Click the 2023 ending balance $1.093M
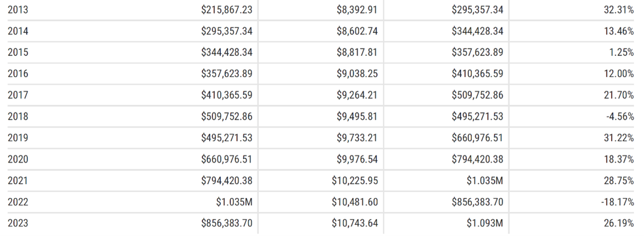644x236 pixels. (485, 223)
